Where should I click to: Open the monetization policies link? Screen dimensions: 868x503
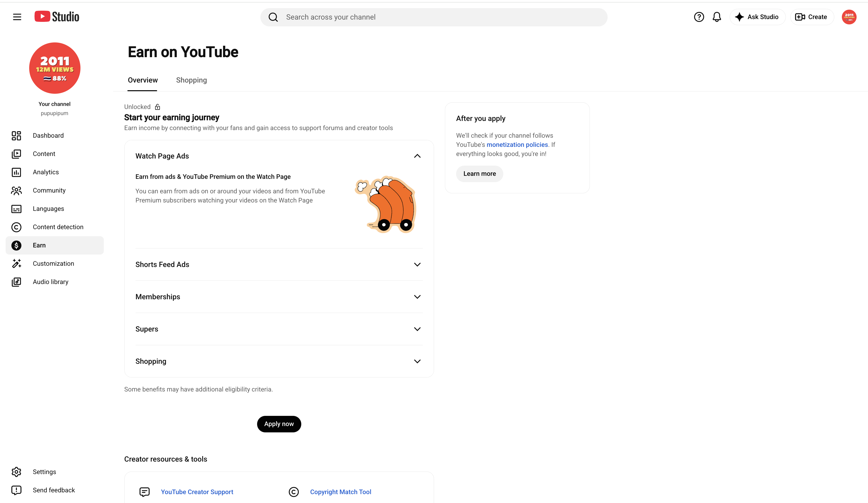(517, 145)
